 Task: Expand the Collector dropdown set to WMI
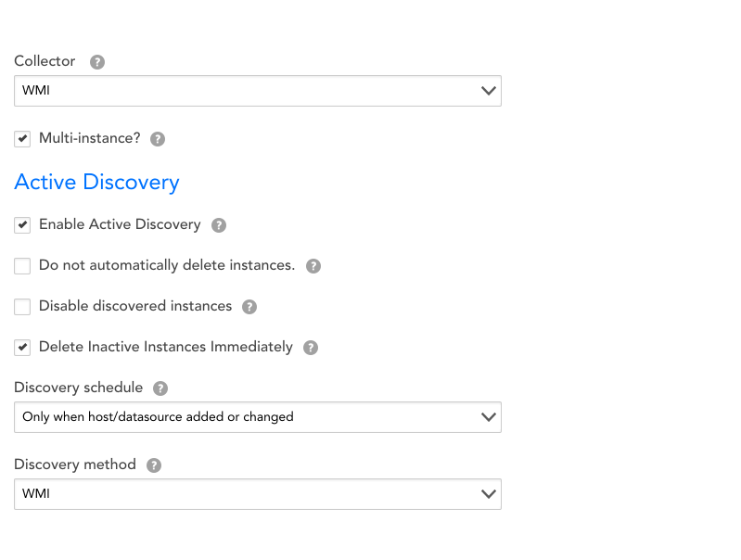pos(258,91)
